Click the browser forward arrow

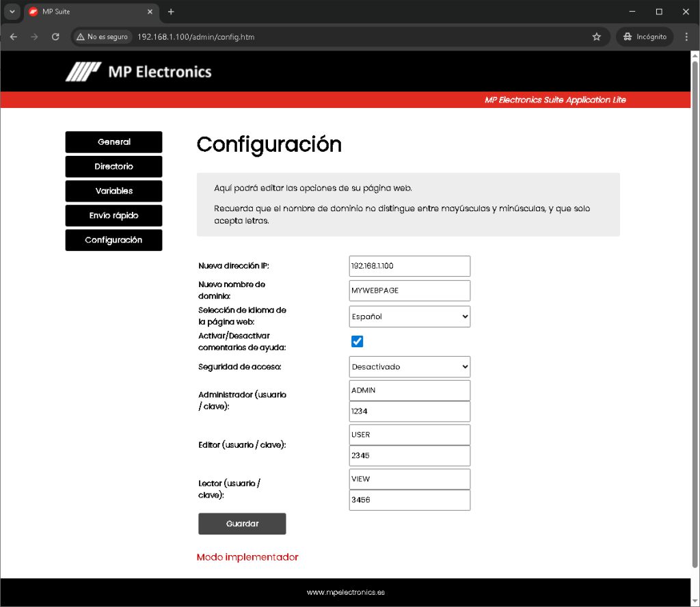tap(34, 37)
